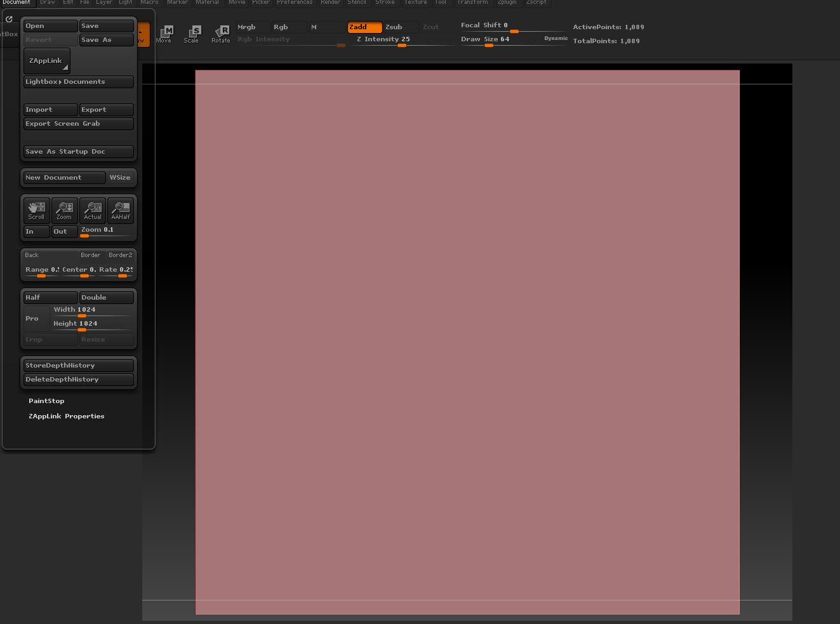
Task: Click the New Document button
Action: pyautogui.click(x=64, y=178)
